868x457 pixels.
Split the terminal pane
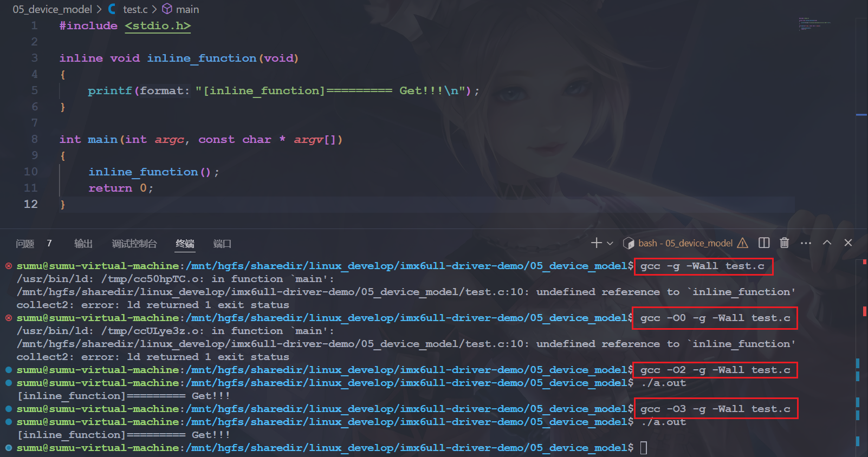[764, 243]
